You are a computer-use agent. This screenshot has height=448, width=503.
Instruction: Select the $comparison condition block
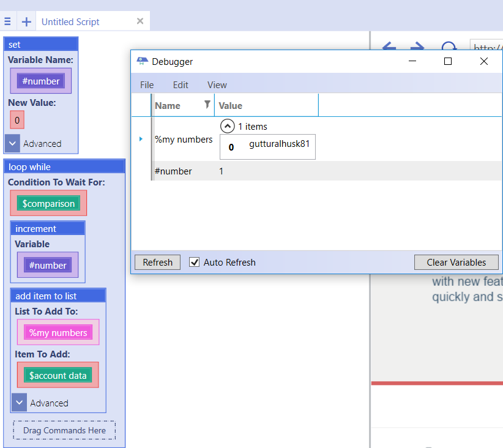coord(48,203)
